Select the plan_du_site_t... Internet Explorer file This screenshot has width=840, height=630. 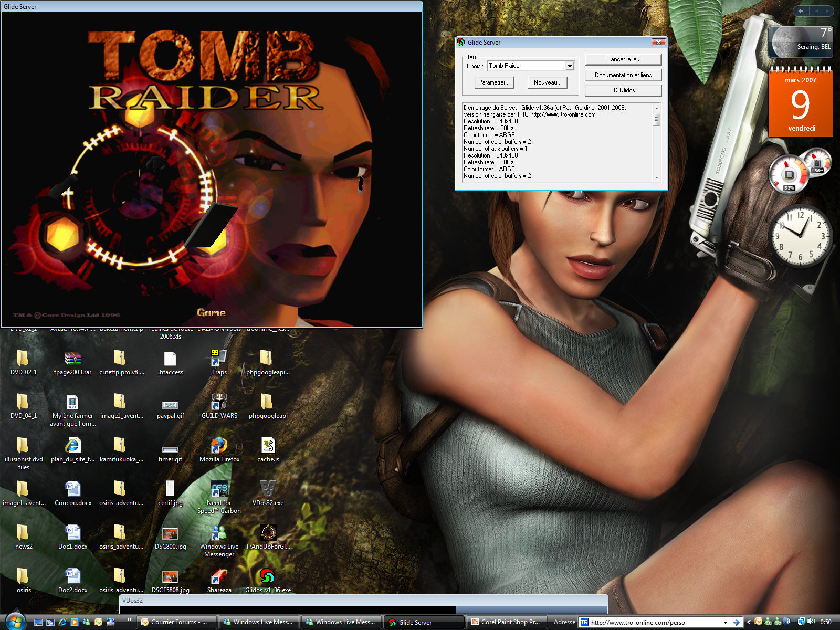pyautogui.click(x=72, y=449)
